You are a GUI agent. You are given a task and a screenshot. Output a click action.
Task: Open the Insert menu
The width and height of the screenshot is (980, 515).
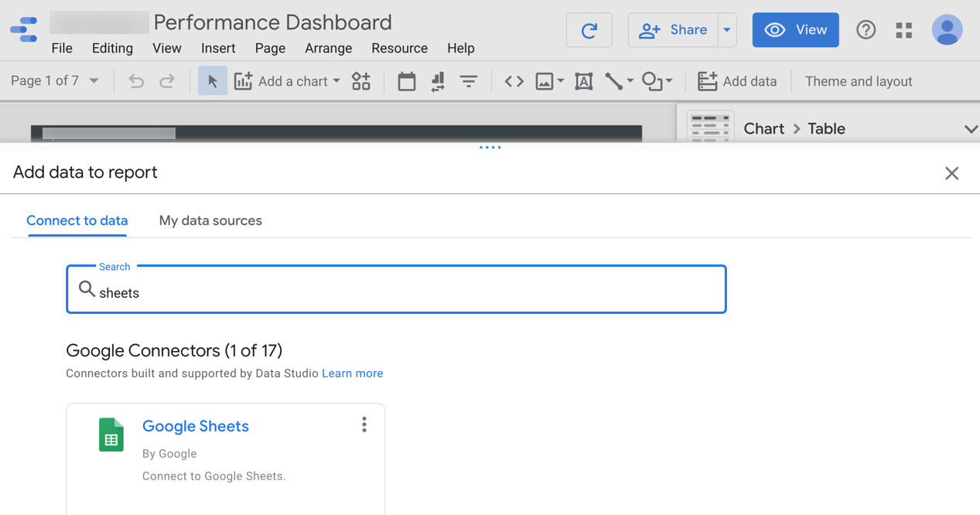218,48
